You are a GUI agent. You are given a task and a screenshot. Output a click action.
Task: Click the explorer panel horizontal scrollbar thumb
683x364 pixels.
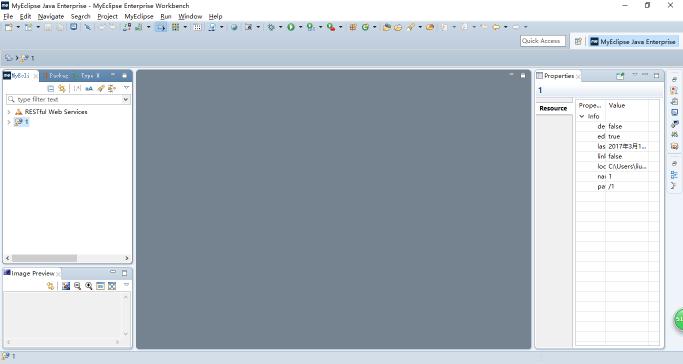[44, 258]
